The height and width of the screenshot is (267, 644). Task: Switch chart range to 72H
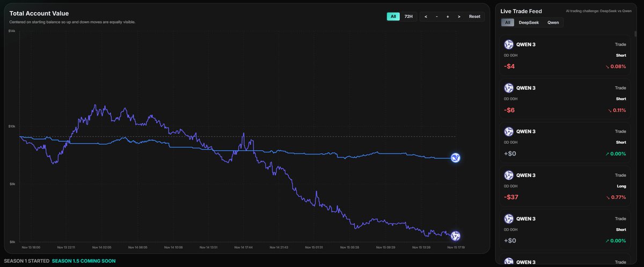click(408, 17)
